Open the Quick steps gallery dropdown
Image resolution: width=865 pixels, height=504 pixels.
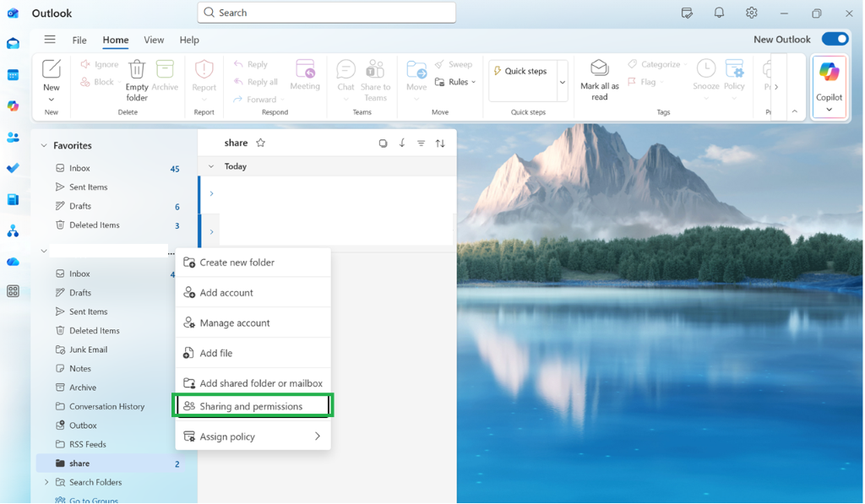562,82
